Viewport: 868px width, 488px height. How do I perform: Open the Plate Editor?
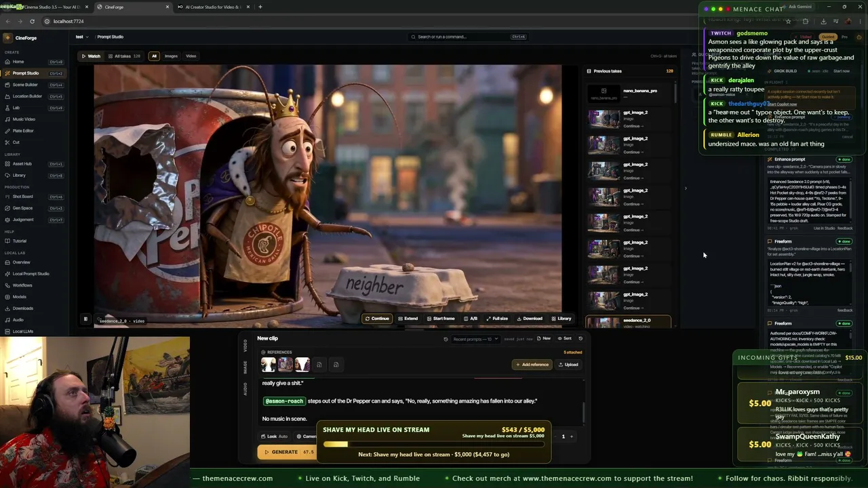coord(34,131)
